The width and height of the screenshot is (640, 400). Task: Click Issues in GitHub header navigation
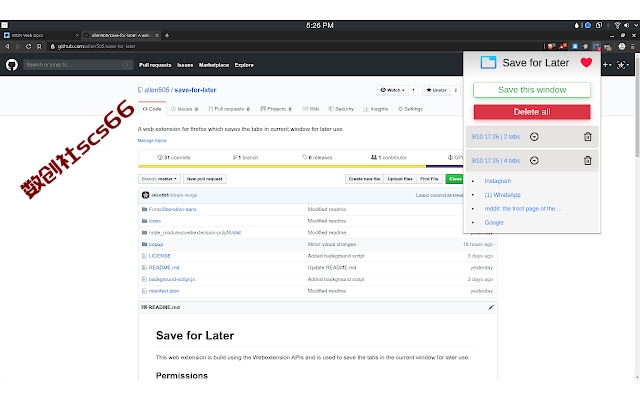pyautogui.click(x=185, y=65)
